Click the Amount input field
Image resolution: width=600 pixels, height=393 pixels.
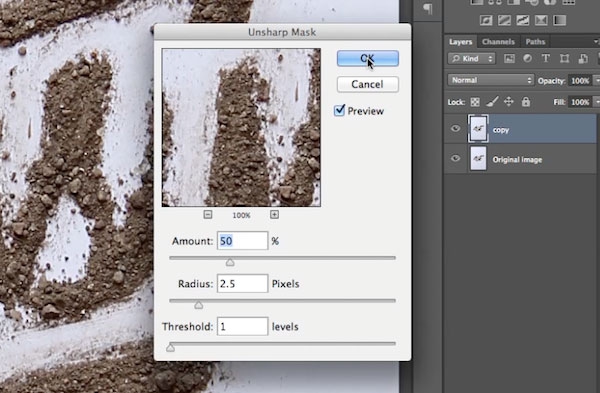pyautogui.click(x=243, y=241)
